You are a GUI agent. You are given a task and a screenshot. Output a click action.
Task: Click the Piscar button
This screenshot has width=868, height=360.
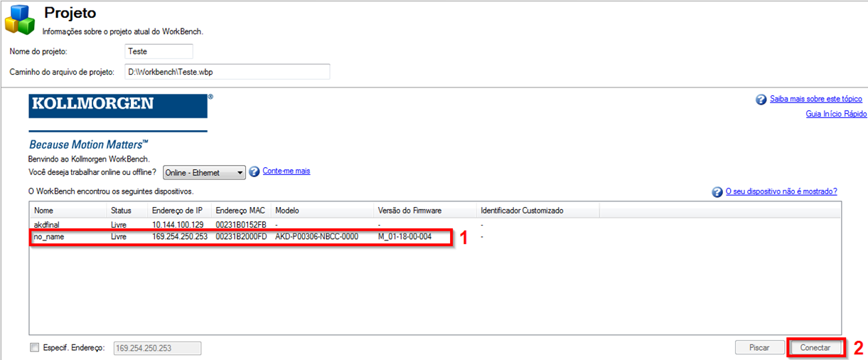[x=759, y=348]
